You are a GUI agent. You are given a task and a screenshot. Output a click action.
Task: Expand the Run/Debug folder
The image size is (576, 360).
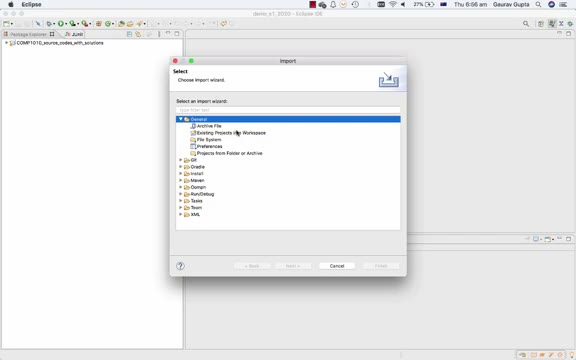(181, 194)
